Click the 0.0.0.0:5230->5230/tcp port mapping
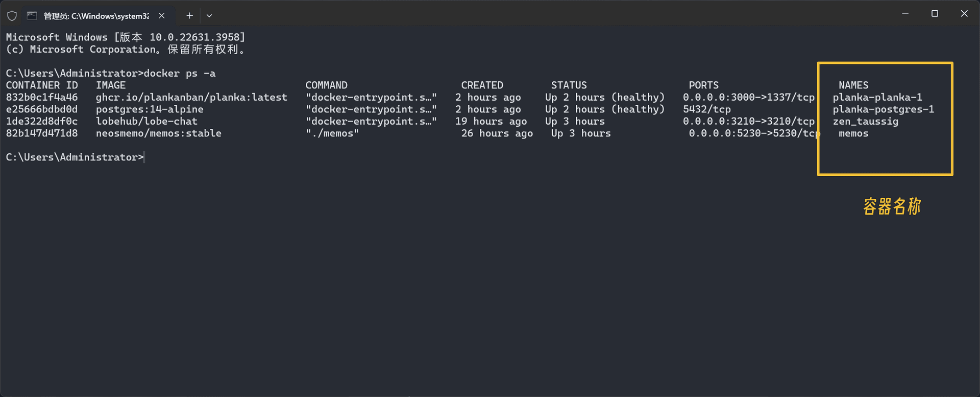This screenshot has width=980, height=397. click(x=754, y=133)
